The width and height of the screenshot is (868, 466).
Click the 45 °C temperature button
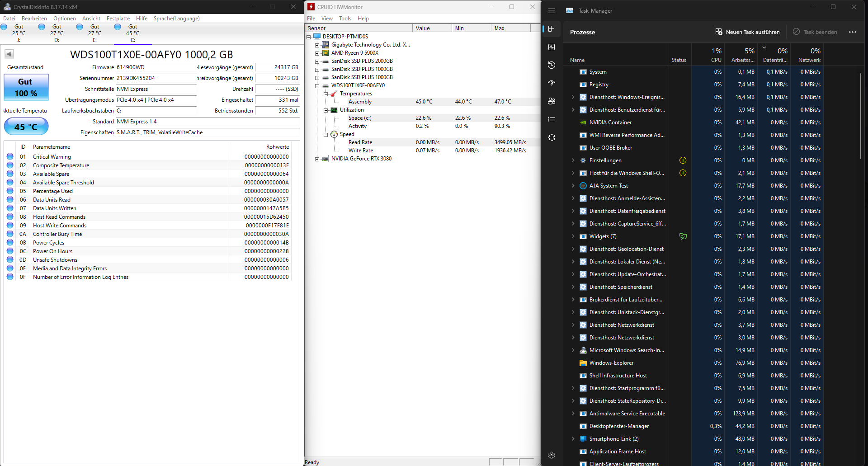pos(26,127)
